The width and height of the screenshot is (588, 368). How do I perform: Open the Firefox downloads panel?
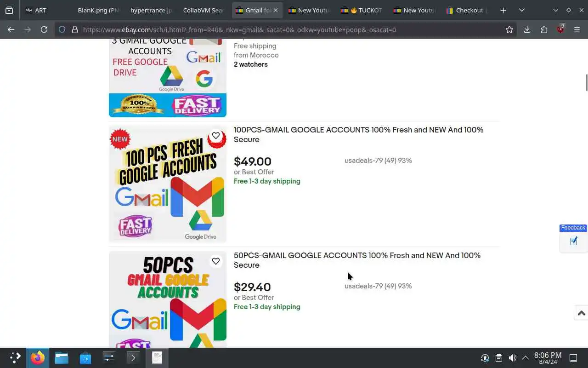(527, 29)
